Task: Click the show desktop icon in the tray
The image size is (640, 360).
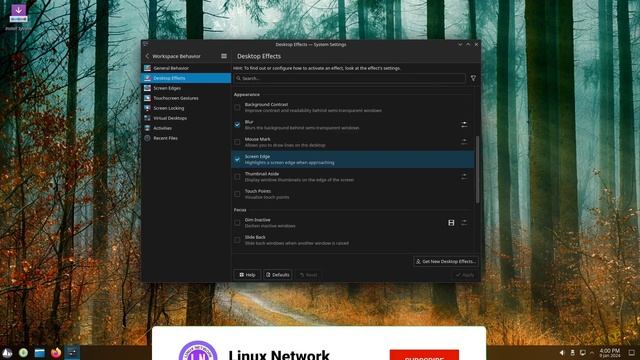Action: click(631, 353)
